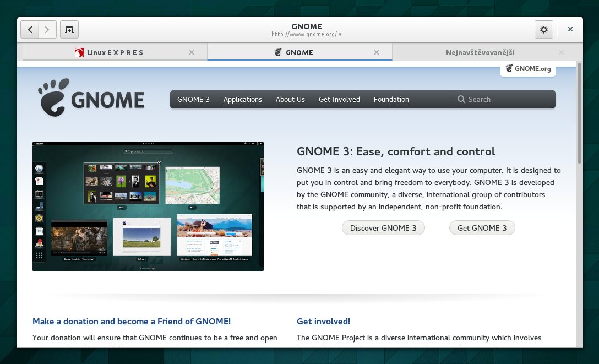Click the GNOME 3 desktop overview screenshot
The height and width of the screenshot is (364, 599).
[x=148, y=207]
